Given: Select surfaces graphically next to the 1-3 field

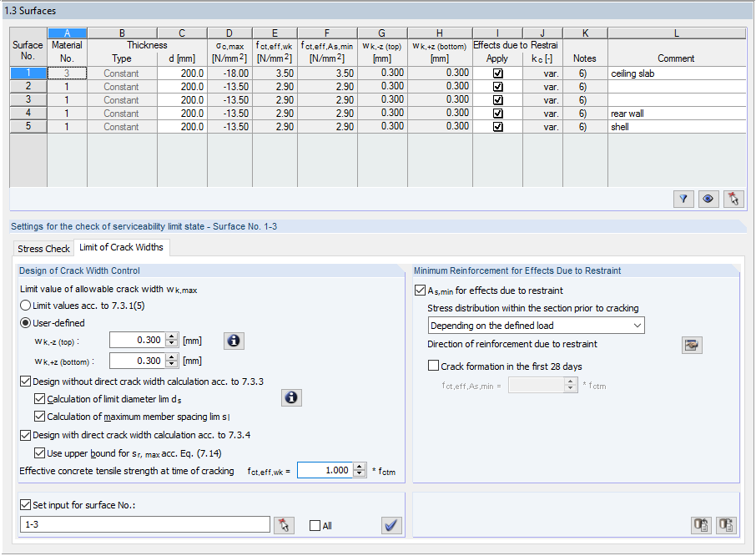Looking at the screenshot, I should (285, 525).
